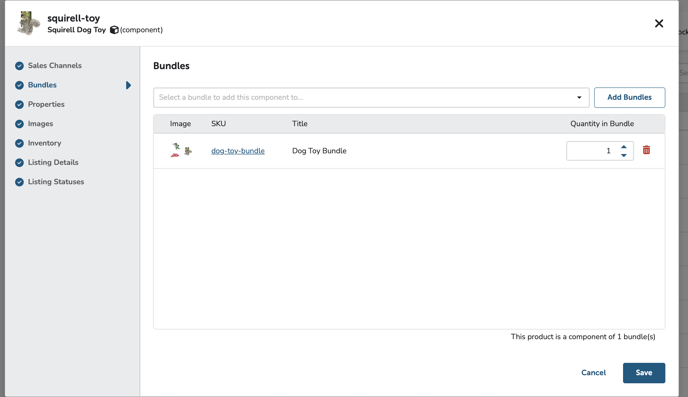
Task: Open the Inventory section
Action: (44, 143)
